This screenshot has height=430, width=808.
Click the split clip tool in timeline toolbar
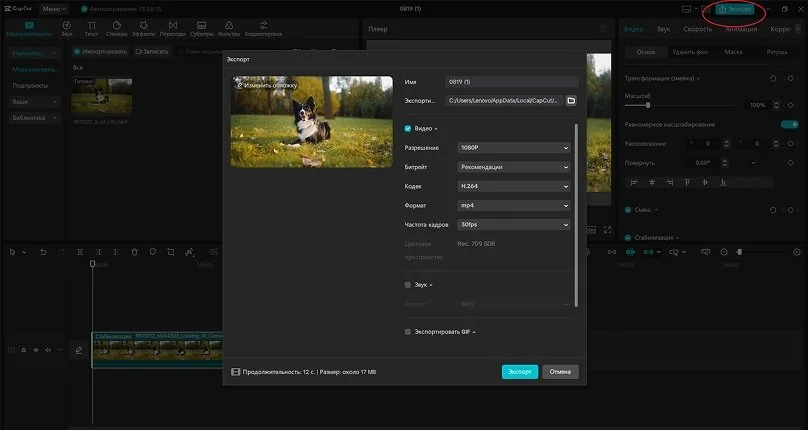pos(80,252)
